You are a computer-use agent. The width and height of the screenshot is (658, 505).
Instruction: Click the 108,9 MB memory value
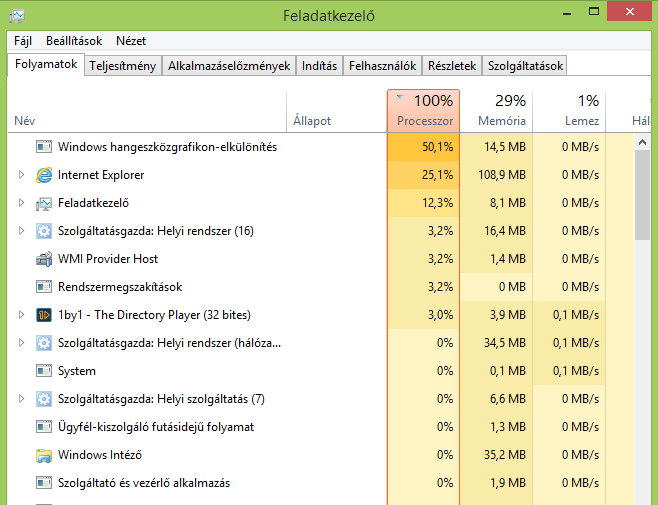point(502,175)
